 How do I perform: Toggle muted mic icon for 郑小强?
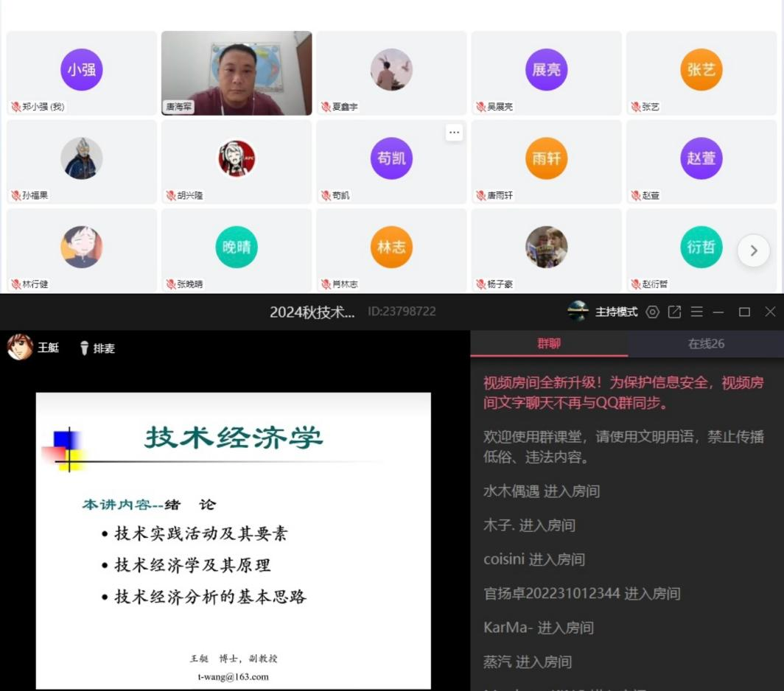pyautogui.click(x=15, y=107)
